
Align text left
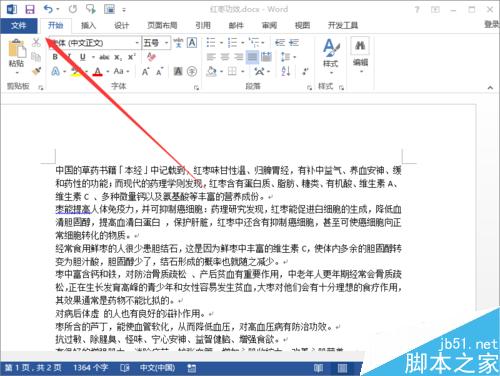(x=211, y=57)
